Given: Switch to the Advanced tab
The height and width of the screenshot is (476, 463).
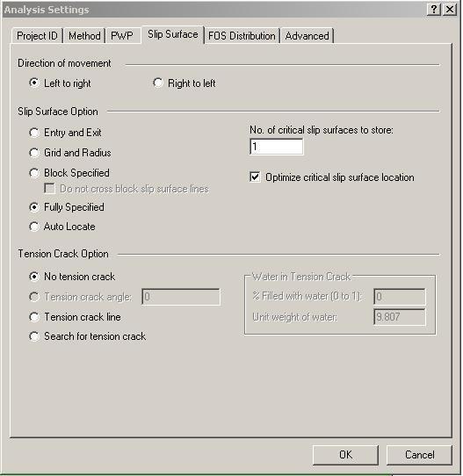Looking at the screenshot, I should point(307,36).
